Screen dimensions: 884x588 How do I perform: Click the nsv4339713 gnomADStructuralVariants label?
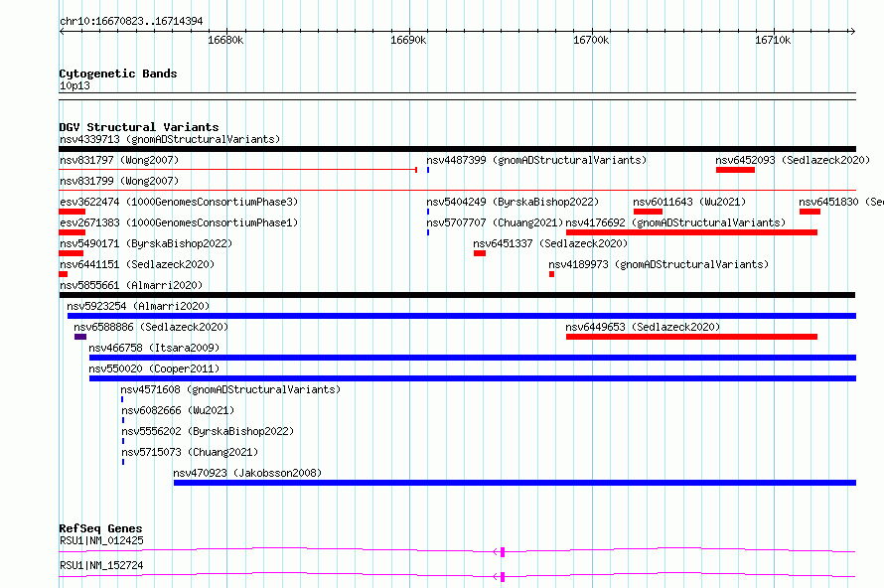pyautogui.click(x=170, y=139)
